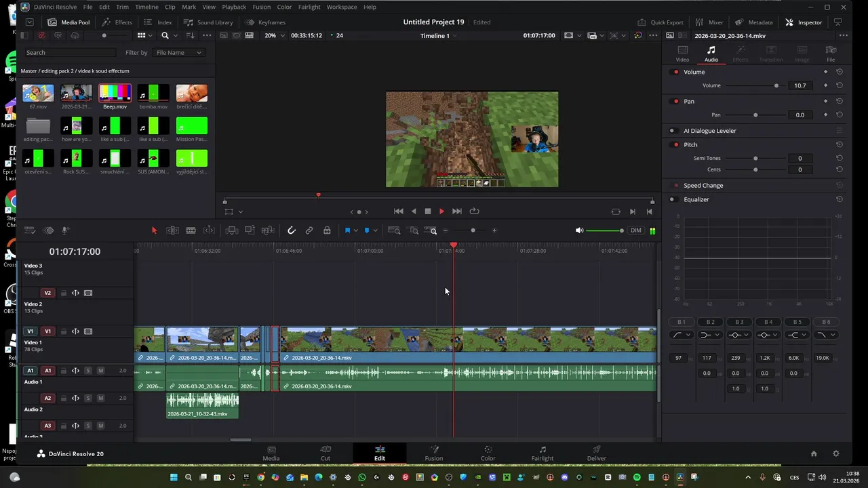Adjust the timeline zoom slider
Image resolution: width=868 pixels, height=488 pixels.
pyautogui.click(x=473, y=230)
